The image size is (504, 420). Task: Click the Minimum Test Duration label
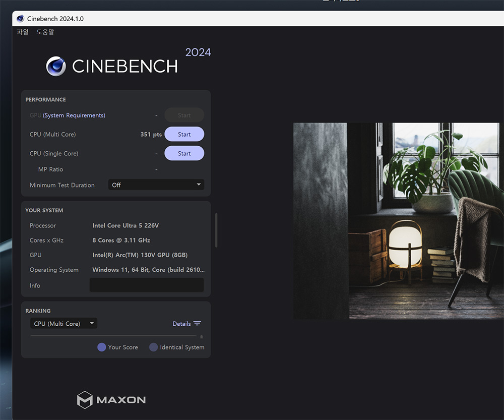tap(62, 185)
